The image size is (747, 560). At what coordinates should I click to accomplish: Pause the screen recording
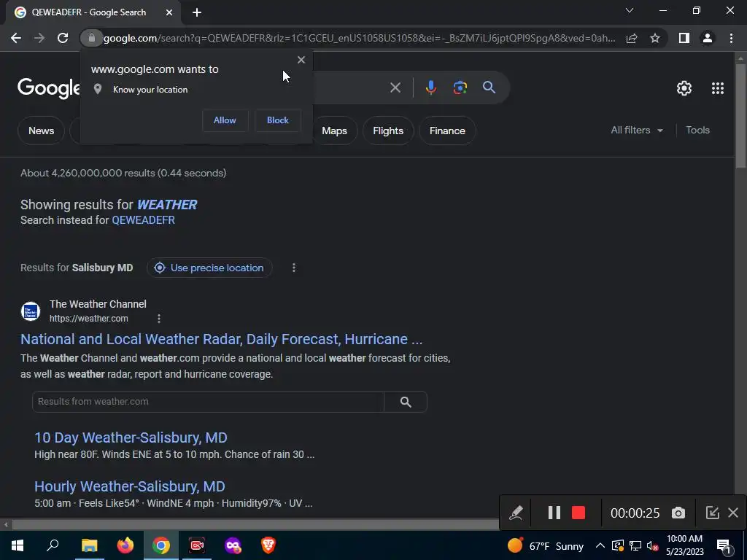coord(554,513)
